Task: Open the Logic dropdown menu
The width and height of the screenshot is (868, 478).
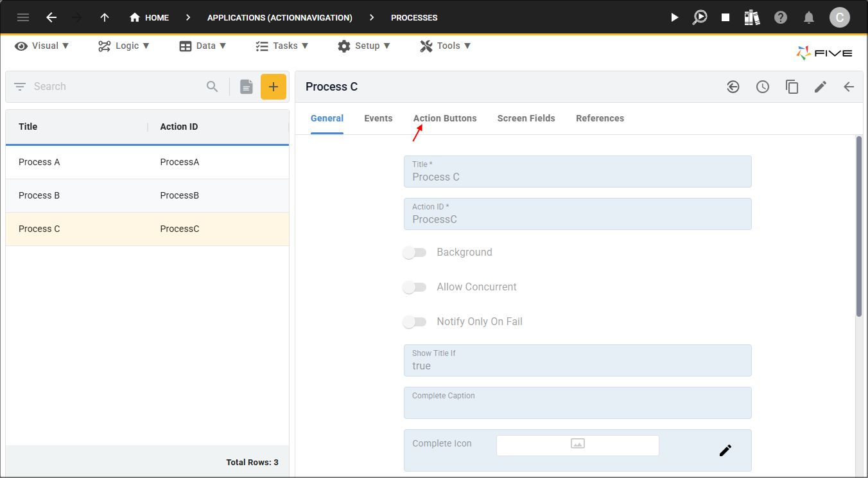Action: pyautogui.click(x=124, y=46)
